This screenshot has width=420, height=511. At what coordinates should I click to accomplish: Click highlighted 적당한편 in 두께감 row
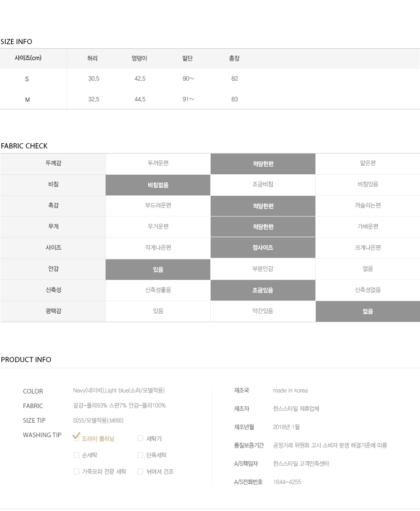point(263,164)
